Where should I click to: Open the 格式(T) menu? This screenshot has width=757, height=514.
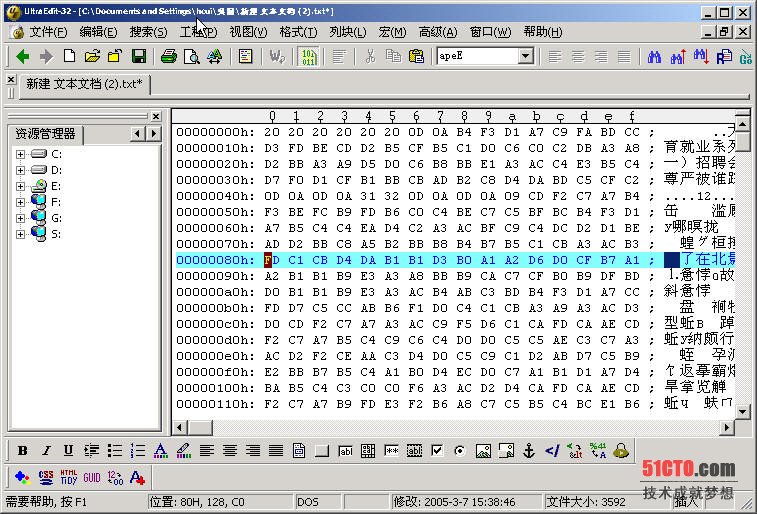pyautogui.click(x=298, y=32)
